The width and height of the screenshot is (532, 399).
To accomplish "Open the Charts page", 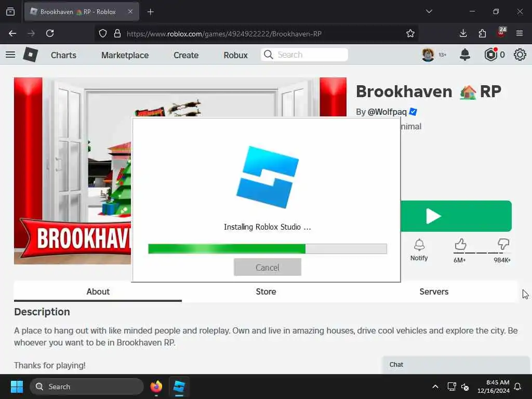I will (x=63, y=55).
